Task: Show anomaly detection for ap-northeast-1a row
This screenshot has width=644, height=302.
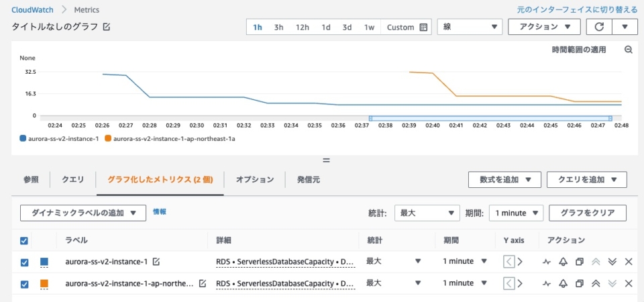Action: tap(546, 283)
